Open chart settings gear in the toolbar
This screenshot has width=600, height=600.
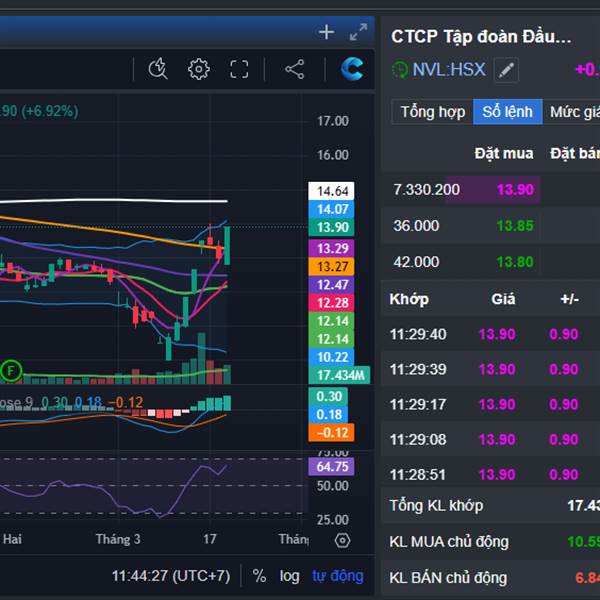coord(199,69)
